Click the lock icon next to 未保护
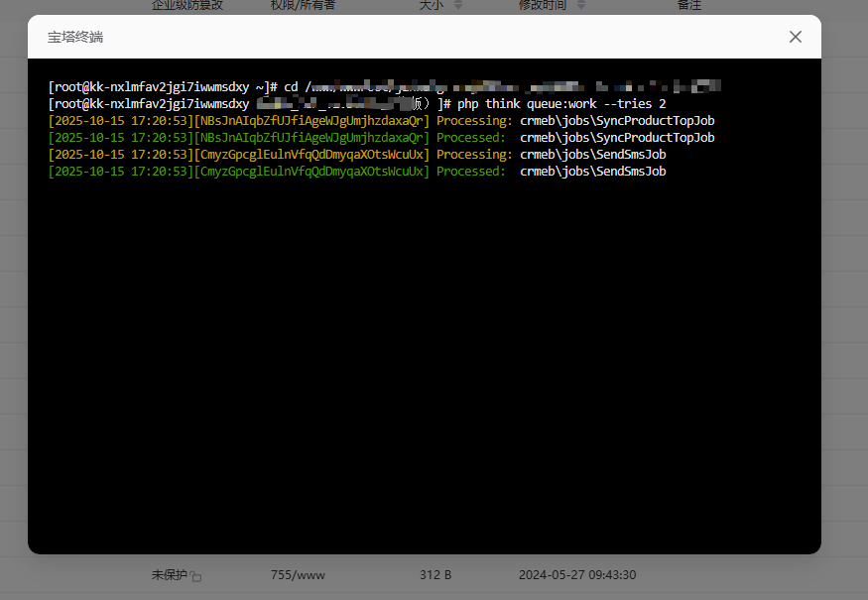This screenshot has height=600, width=868. click(196, 576)
